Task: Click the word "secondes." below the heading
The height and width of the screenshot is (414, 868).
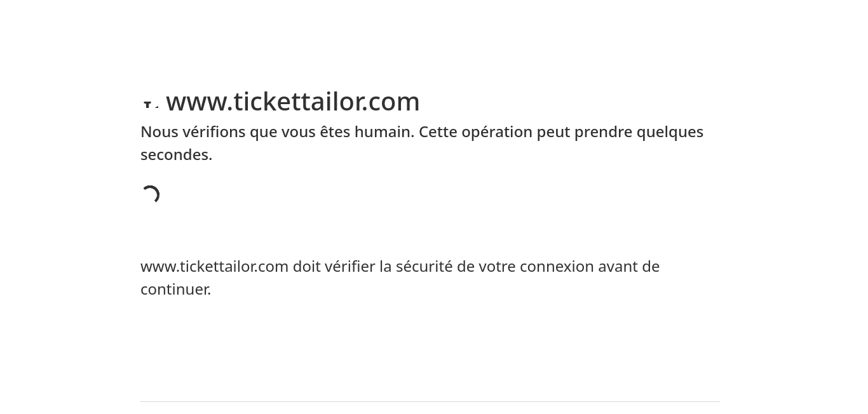Action: tap(177, 155)
